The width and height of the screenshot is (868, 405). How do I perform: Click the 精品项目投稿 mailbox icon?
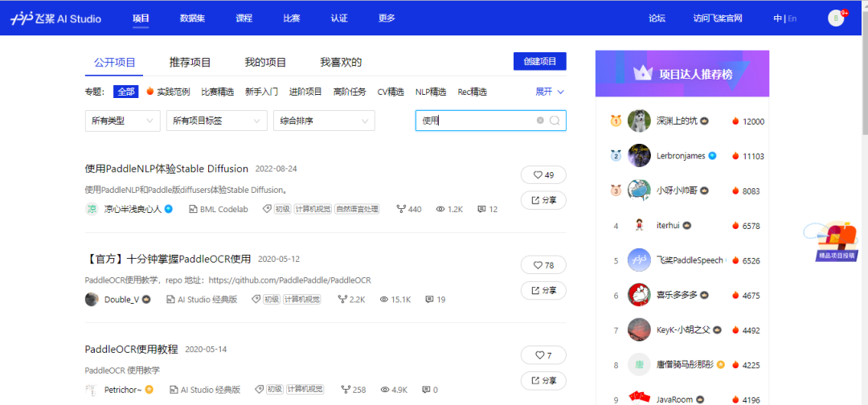tap(832, 241)
